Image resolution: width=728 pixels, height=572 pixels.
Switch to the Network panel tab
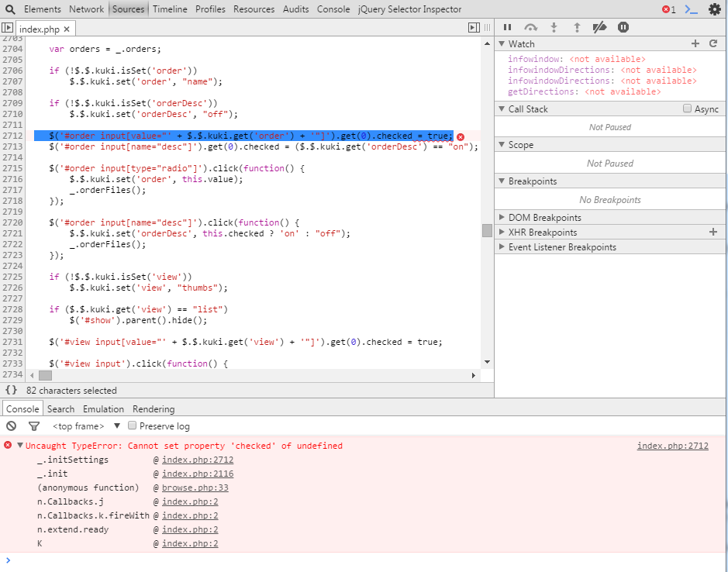pos(86,9)
